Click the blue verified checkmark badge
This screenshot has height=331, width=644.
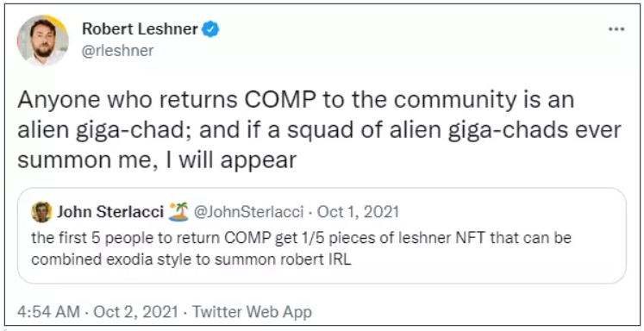tap(210, 29)
